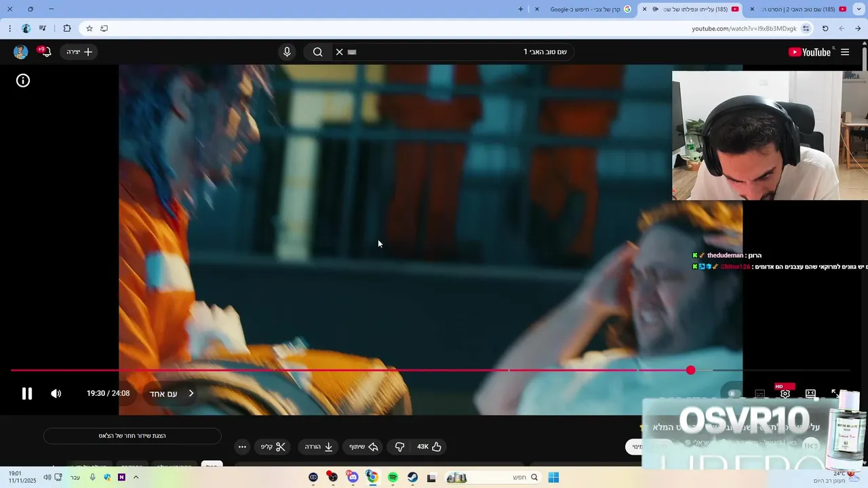The width and height of the screenshot is (868, 488).
Task: Open system volume speaker icon
Action: point(47,478)
